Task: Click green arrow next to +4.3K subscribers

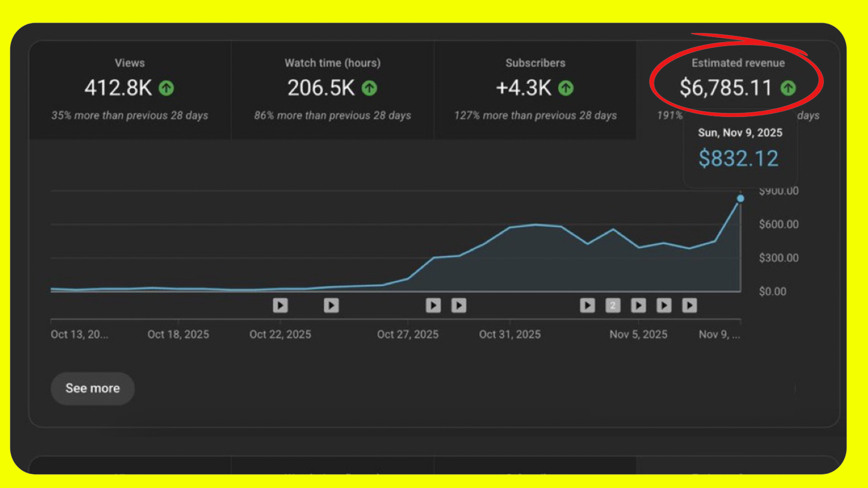Action: click(566, 88)
